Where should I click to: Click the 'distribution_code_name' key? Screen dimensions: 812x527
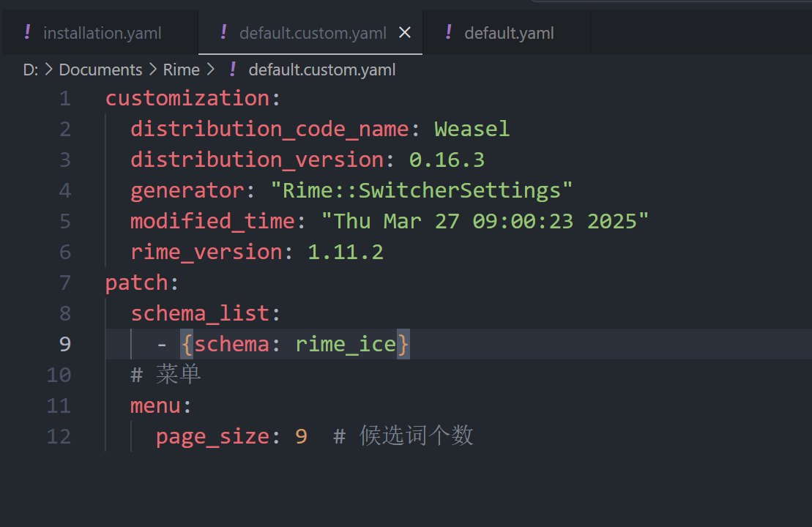(269, 129)
